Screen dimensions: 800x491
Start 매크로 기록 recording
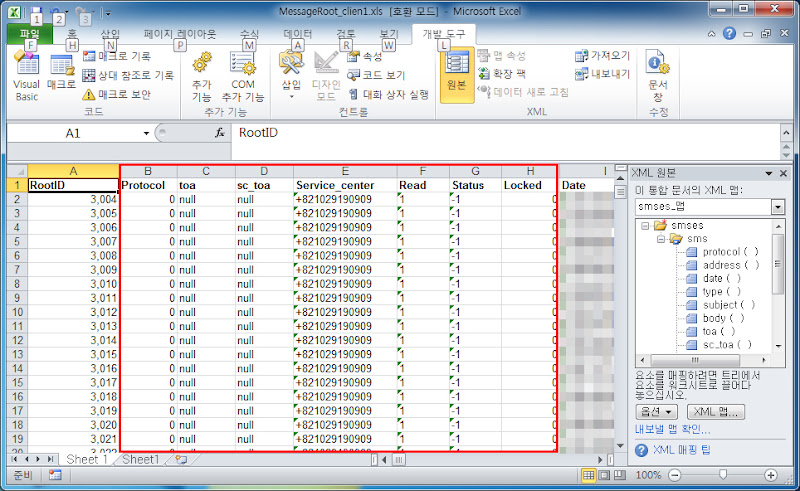pyautogui.click(x=117, y=56)
